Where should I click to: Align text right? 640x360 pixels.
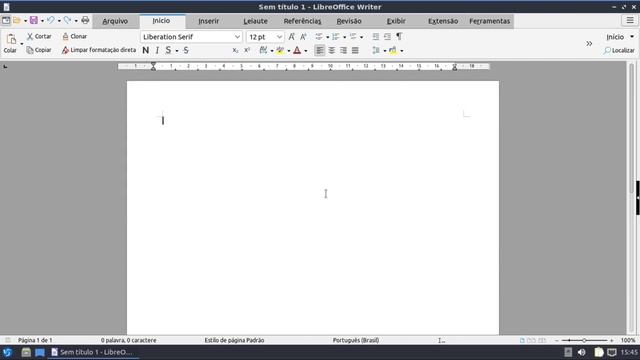click(343, 50)
